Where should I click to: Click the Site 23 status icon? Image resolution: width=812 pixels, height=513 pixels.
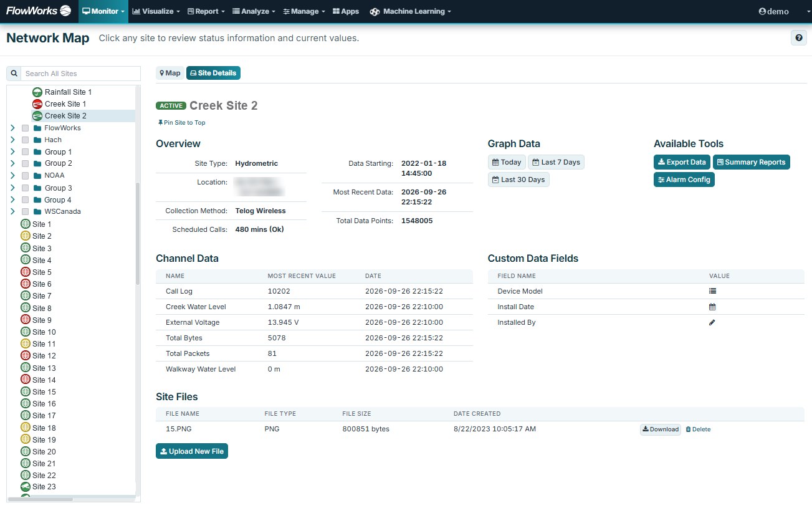(26, 487)
